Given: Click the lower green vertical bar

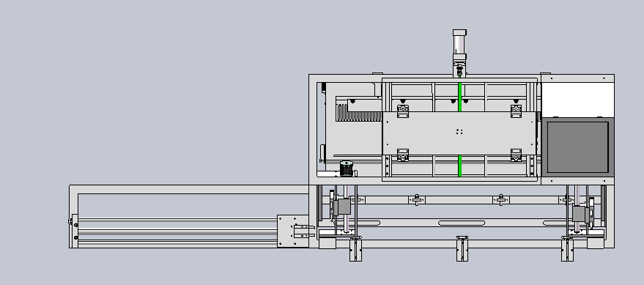Looking at the screenshot, I should pos(460,166).
